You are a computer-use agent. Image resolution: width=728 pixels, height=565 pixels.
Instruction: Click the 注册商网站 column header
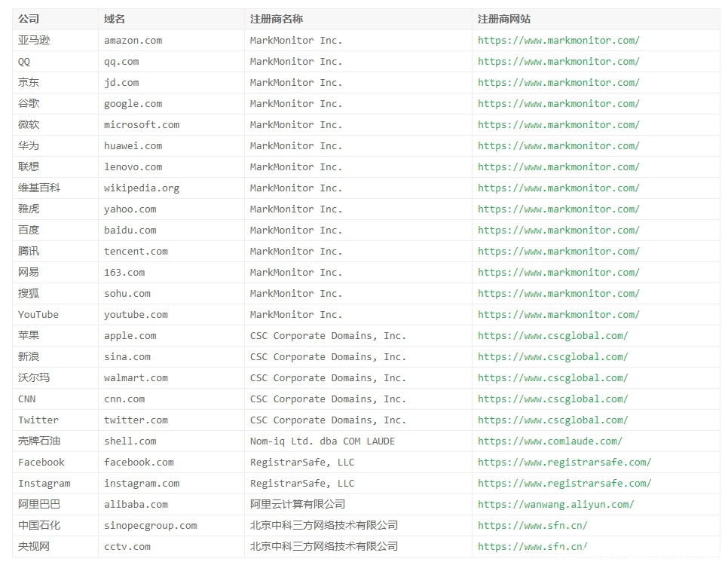point(503,19)
